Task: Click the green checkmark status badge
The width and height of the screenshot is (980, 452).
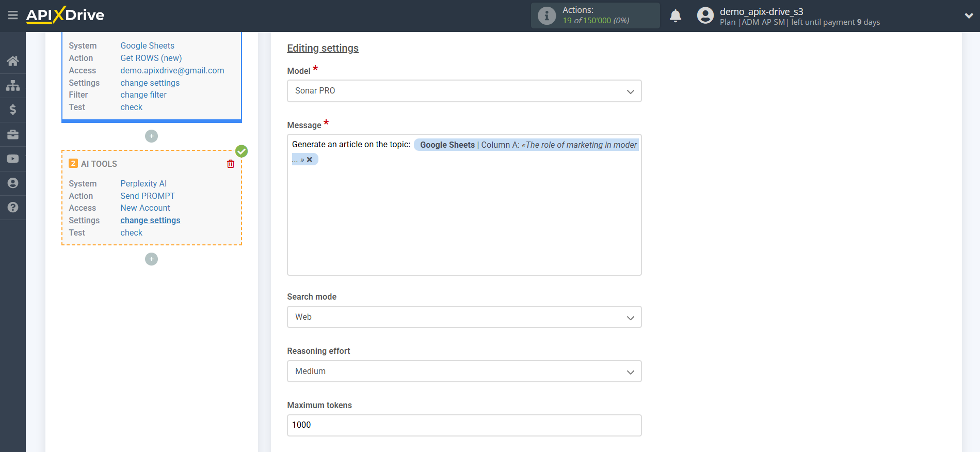Action: click(x=242, y=151)
